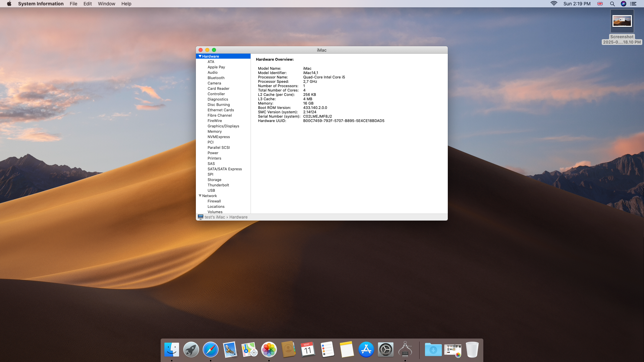Open Safari compass icon in Dock
The image size is (644, 362).
point(211,350)
